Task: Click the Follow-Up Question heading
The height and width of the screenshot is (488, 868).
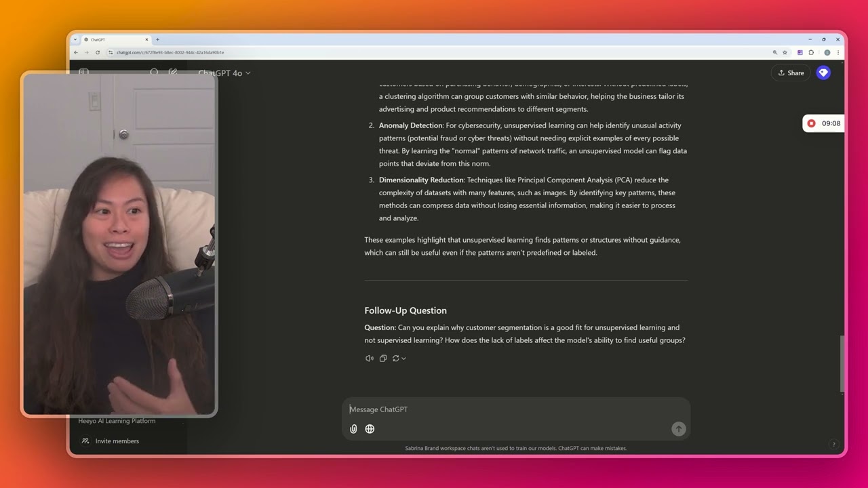Action: (406, 310)
